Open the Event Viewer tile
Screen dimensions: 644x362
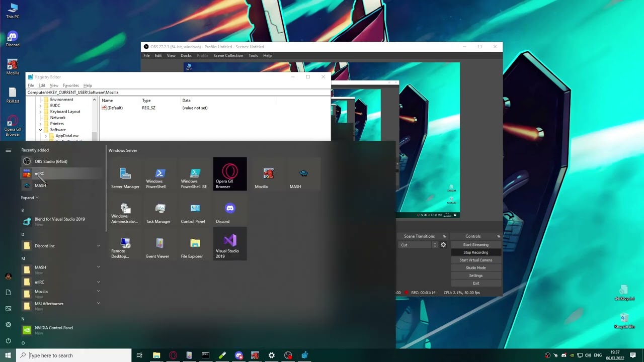pyautogui.click(x=160, y=244)
